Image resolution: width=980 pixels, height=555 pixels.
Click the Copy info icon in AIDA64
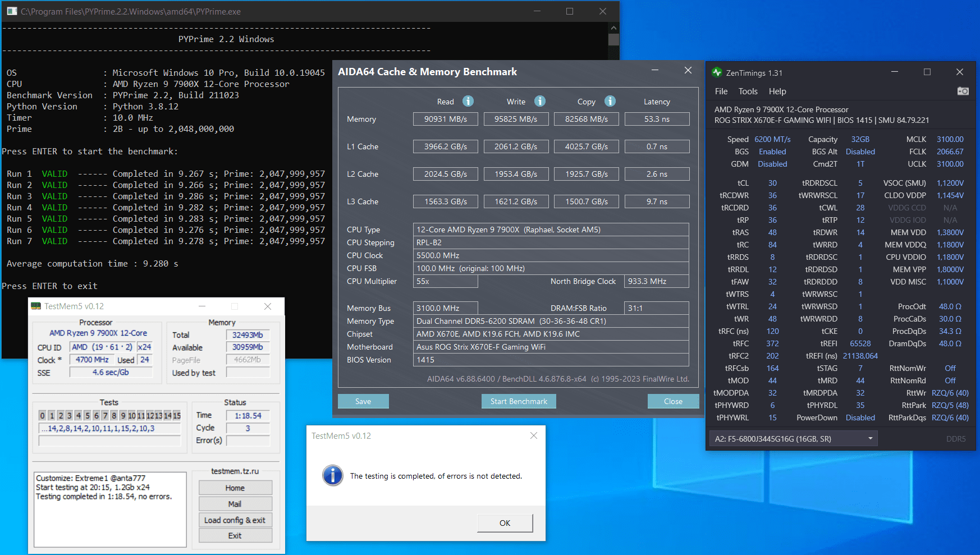tap(610, 101)
